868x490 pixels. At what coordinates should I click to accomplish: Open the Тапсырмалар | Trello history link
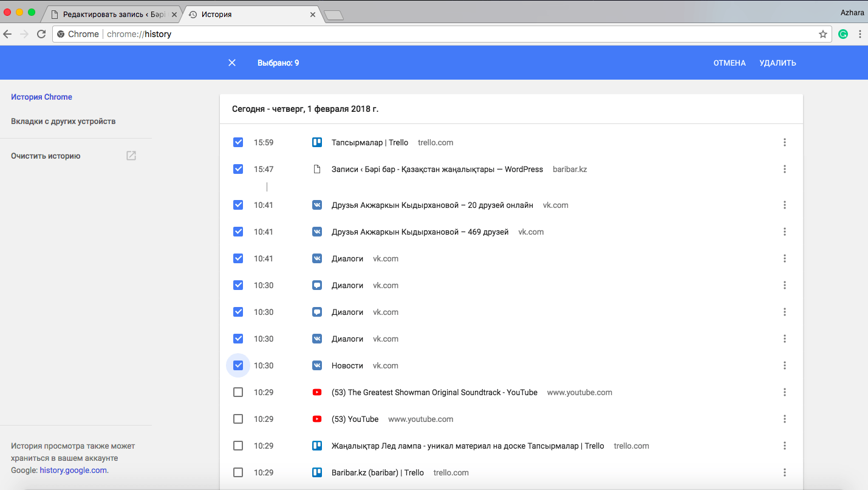coord(370,142)
